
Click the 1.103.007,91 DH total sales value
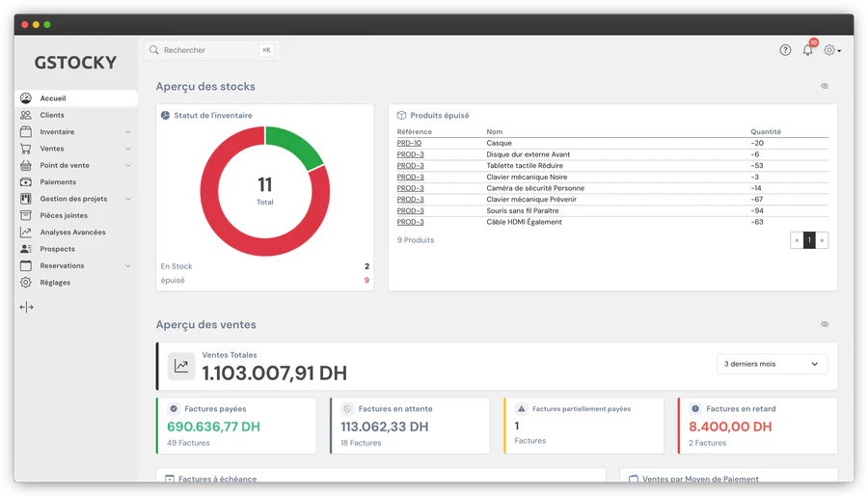(275, 373)
